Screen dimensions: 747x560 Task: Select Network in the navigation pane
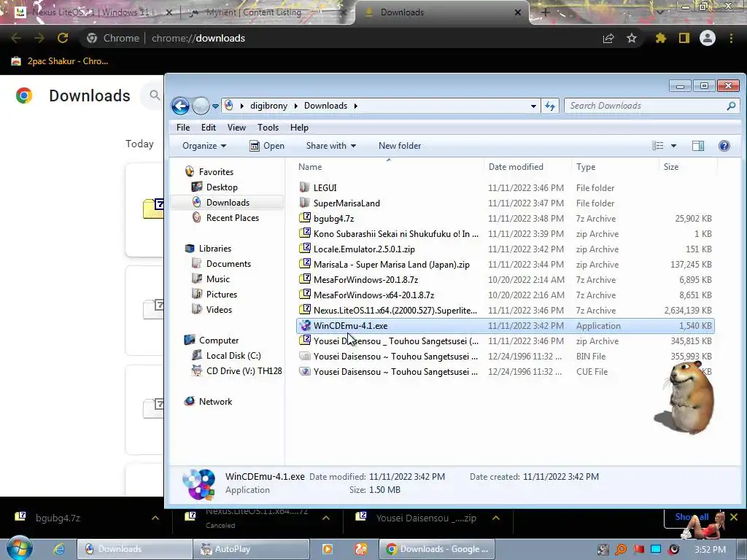coord(215,402)
